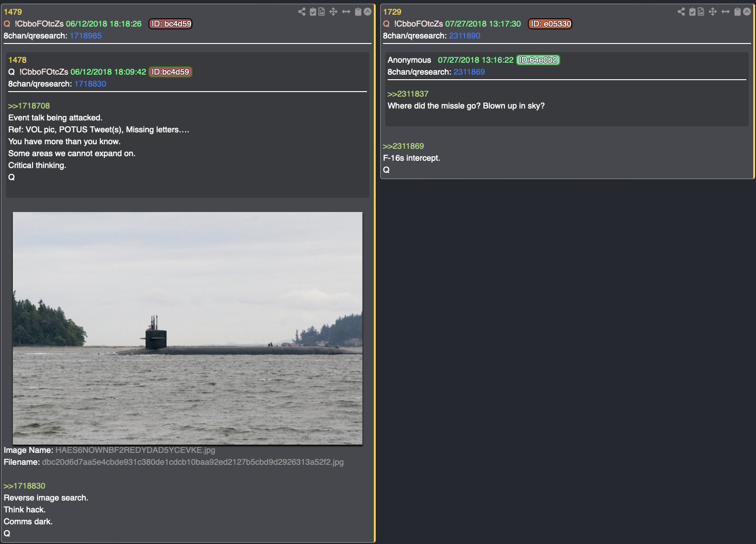
Task: Click the share icon on post 1479
Action: [x=301, y=12]
